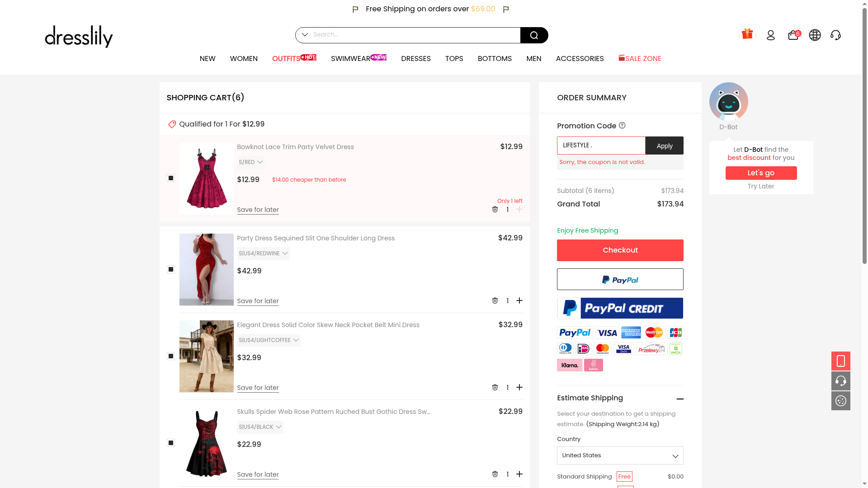Open the globe language selector icon

tap(815, 35)
